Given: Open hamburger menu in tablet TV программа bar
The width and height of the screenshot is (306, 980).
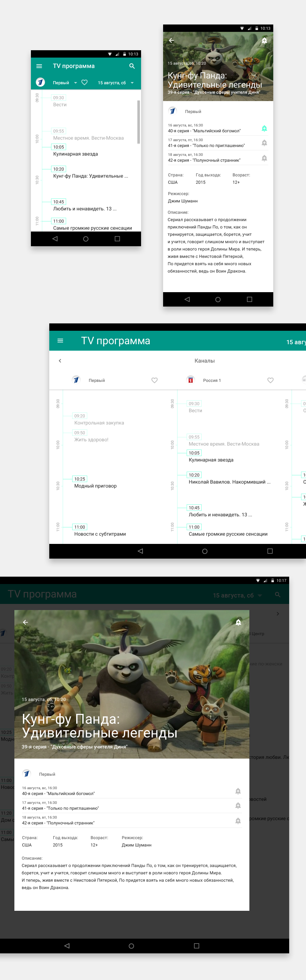Looking at the screenshot, I should [x=60, y=341].
